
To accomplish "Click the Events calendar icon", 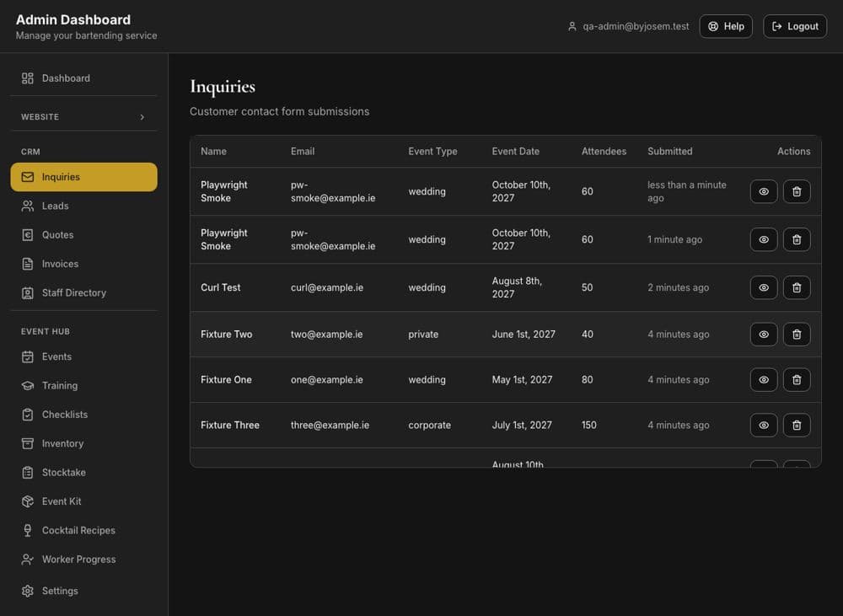I will pyautogui.click(x=28, y=357).
